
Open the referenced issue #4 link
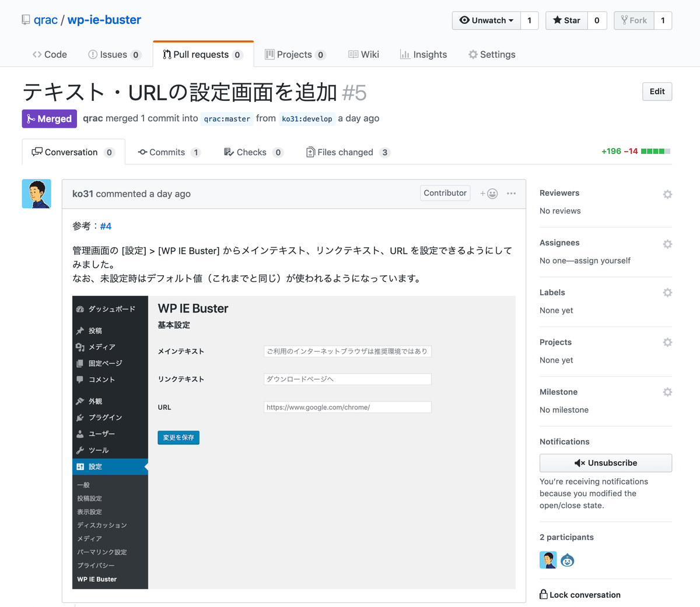click(x=106, y=226)
